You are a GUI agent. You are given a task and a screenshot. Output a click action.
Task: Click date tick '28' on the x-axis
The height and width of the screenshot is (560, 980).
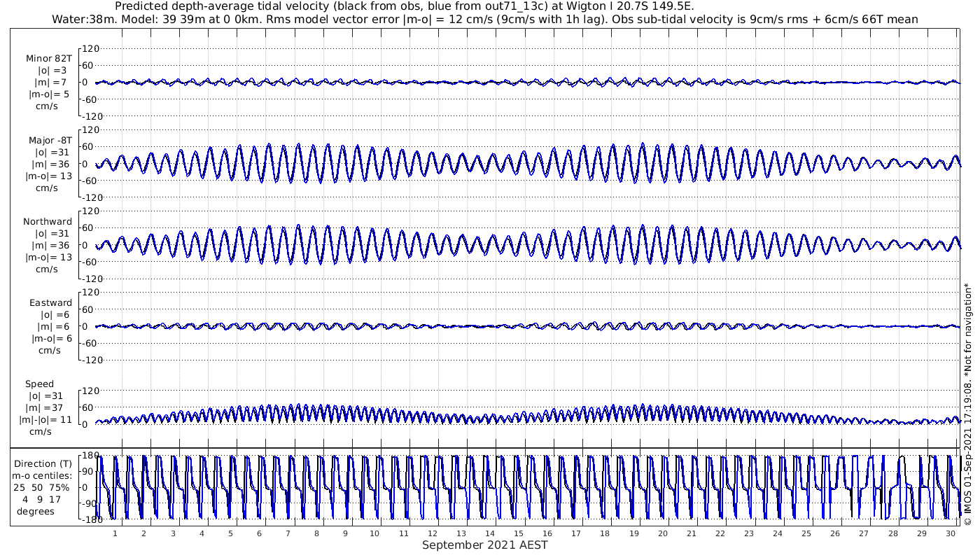click(x=893, y=533)
